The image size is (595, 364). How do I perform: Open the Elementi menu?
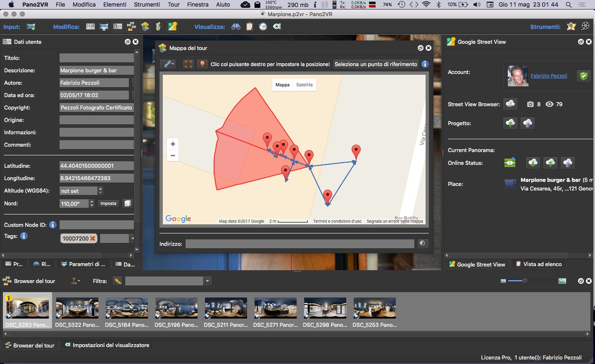[115, 5]
